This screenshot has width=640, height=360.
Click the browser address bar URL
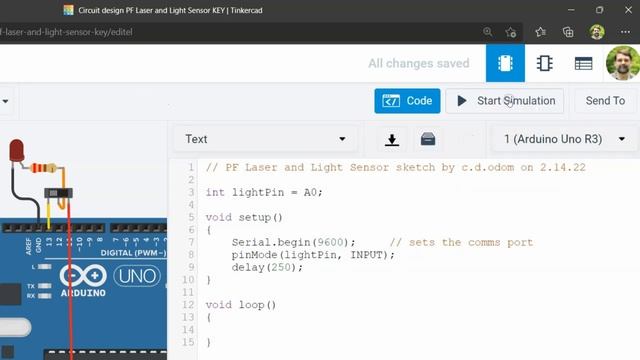point(66,32)
